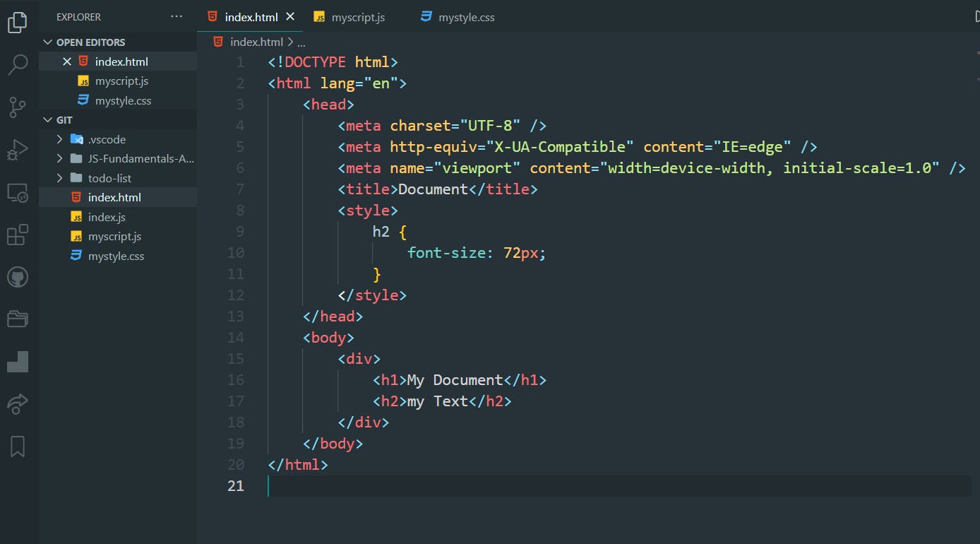The height and width of the screenshot is (544, 980).
Task: Click the opening <body> tag
Action: [328, 338]
